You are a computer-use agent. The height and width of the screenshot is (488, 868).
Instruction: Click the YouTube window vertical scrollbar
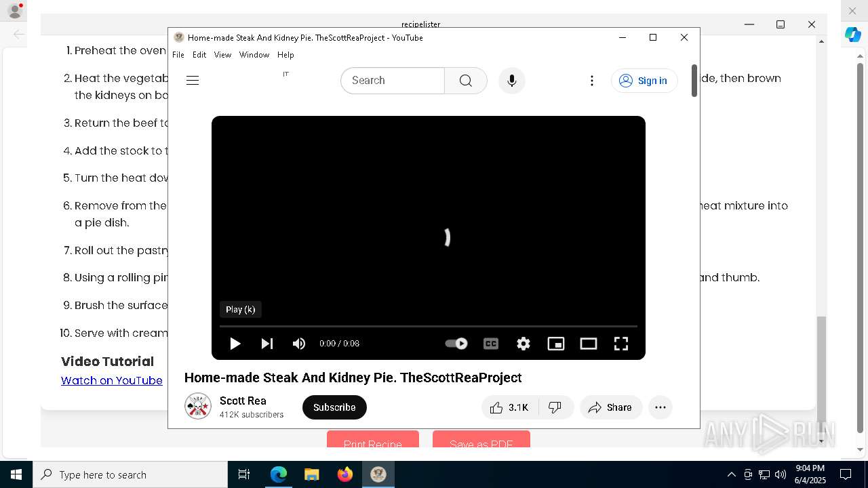[694, 81]
